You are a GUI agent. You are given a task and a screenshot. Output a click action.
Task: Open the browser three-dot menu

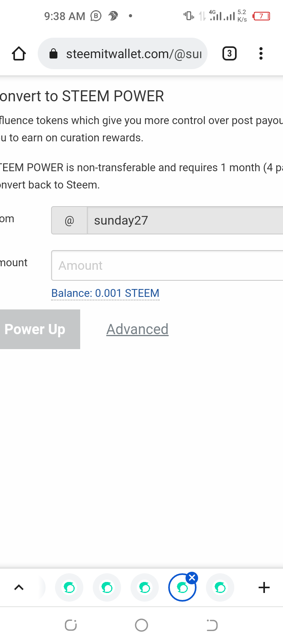point(261,53)
